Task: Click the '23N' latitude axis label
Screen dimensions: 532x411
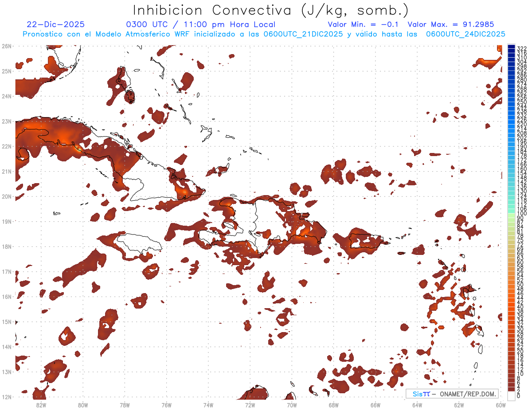Action: pyautogui.click(x=6, y=121)
